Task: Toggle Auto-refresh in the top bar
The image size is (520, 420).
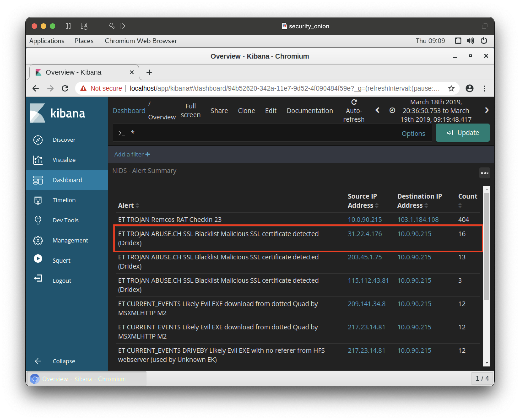Action: [x=354, y=110]
